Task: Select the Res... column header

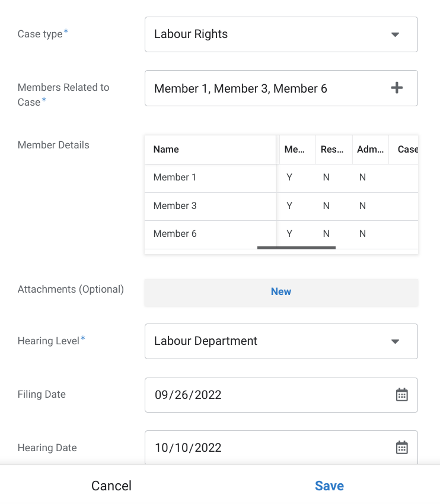Action: 334,150
